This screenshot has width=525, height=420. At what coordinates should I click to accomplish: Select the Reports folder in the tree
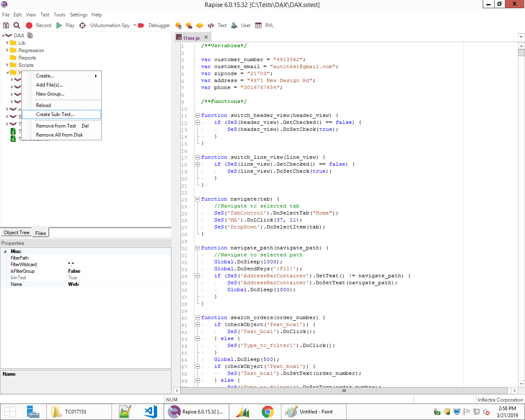[27, 58]
